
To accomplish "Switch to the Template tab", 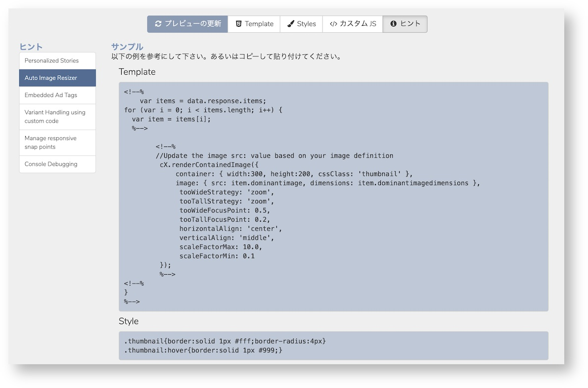I will pos(254,24).
